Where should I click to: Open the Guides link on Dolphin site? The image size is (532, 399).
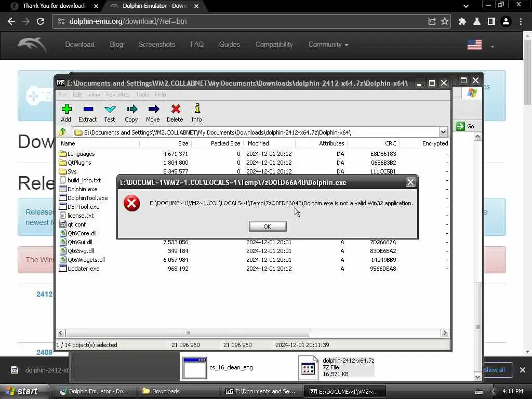[230, 45]
